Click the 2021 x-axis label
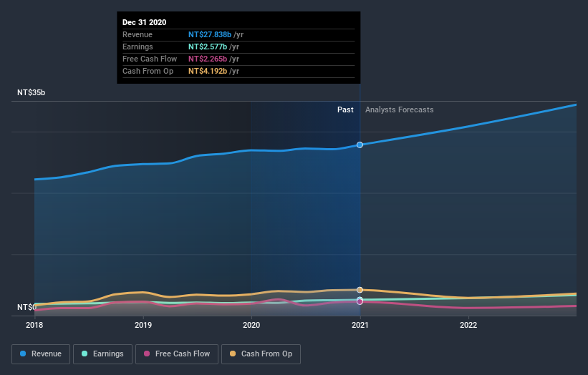This screenshot has width=588, height=375. pyautogui.click(x=360, y=325)
